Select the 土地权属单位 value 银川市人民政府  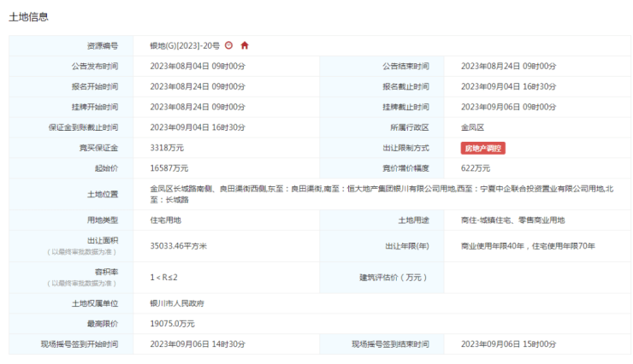[x=177, y=302]
